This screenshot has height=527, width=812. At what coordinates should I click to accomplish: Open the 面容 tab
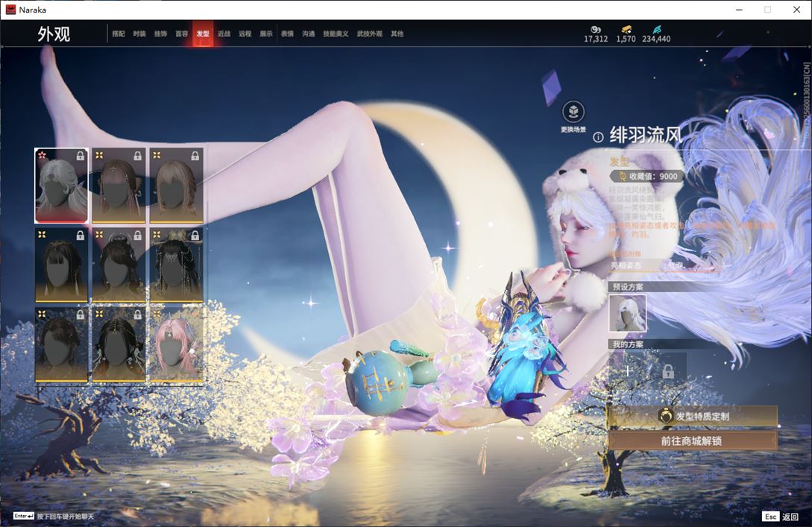[182, 34]
